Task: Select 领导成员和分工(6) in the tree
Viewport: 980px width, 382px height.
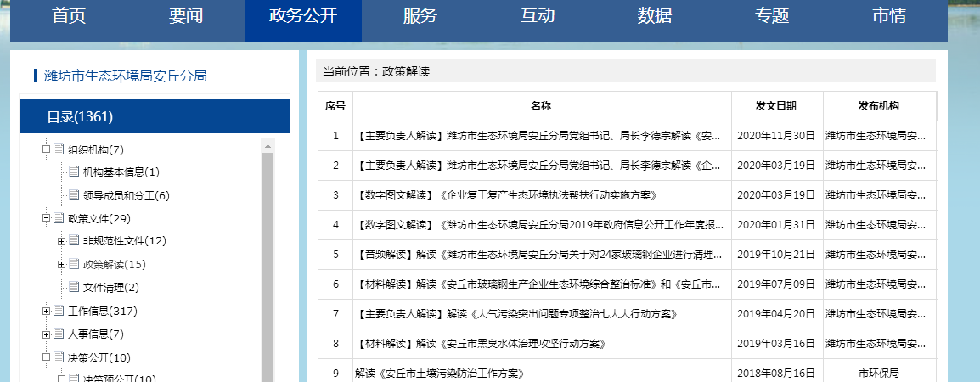Action: click(x=127, y=196)
